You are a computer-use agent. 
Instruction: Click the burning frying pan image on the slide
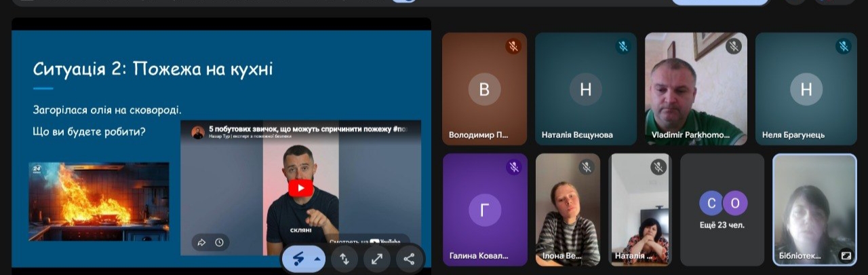99,202
